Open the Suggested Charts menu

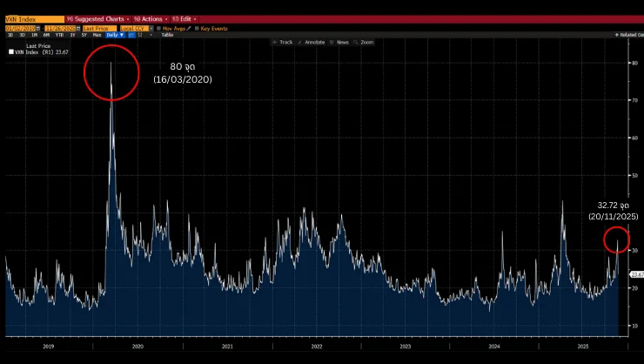coord(97,19)
